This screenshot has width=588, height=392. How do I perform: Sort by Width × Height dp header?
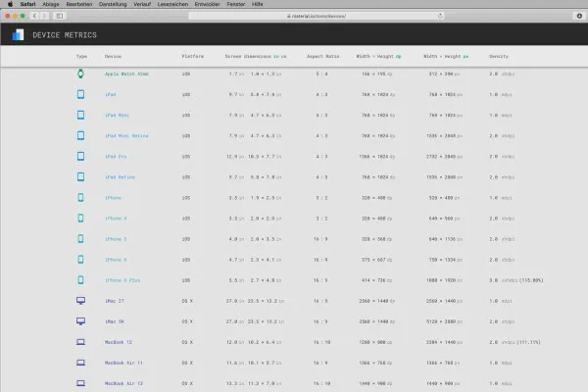(x=378, y=56)
